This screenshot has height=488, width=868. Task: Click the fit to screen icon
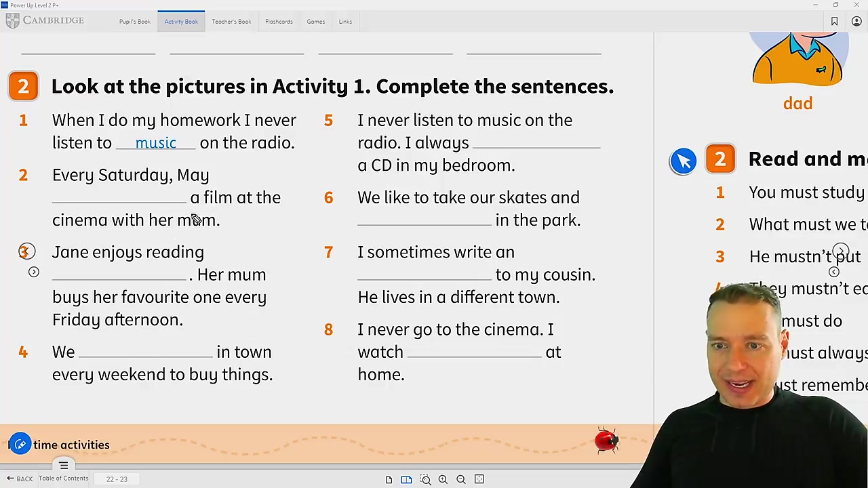point(479,479)
